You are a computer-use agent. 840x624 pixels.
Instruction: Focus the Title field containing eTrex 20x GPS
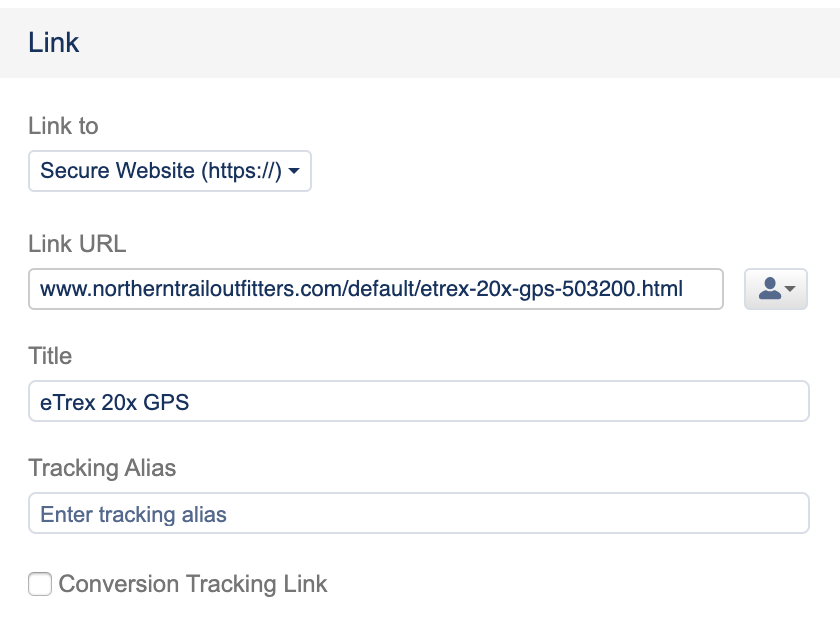(x=418, y=402)
